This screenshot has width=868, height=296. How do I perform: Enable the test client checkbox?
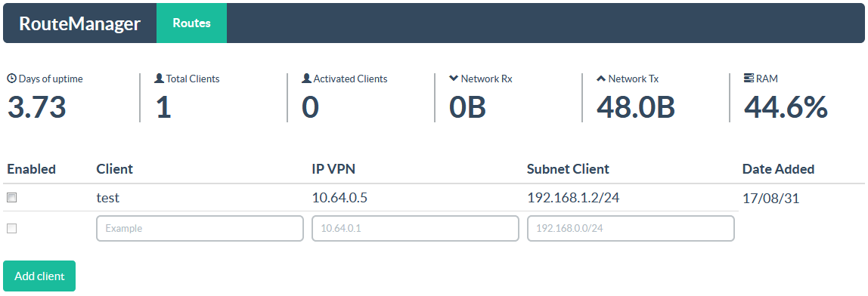[11, 198]
